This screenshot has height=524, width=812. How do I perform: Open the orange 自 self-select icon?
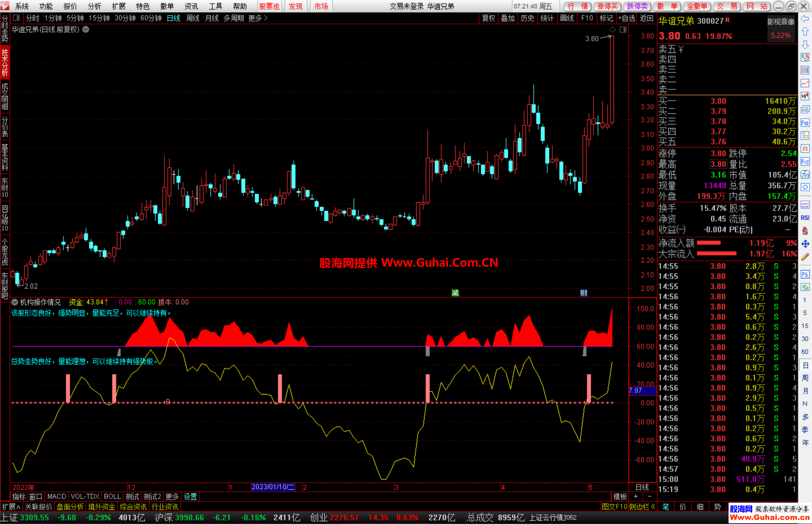point(805,149)
